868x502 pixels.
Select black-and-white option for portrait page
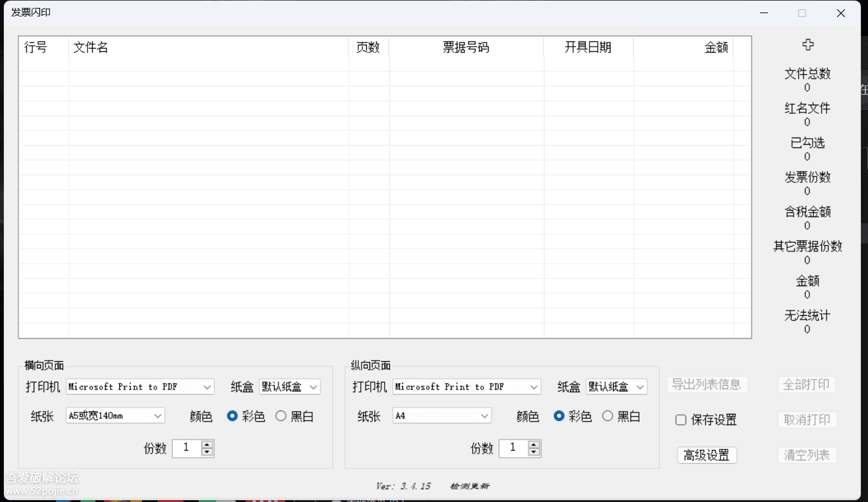click(608, 416)
